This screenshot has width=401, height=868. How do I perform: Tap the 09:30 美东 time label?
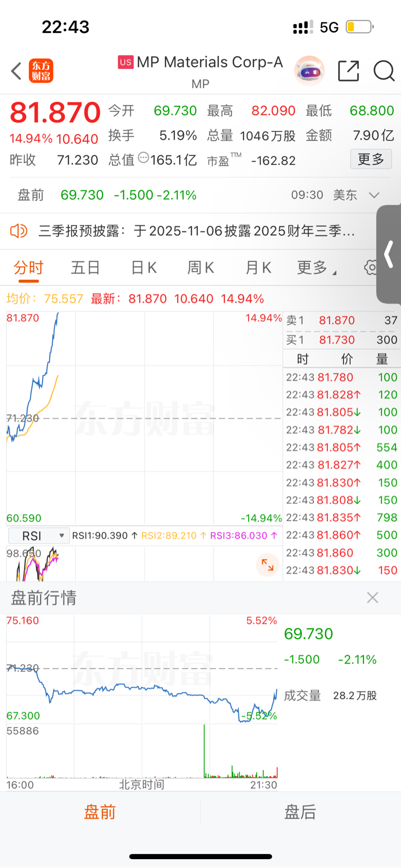coord(324,195)
